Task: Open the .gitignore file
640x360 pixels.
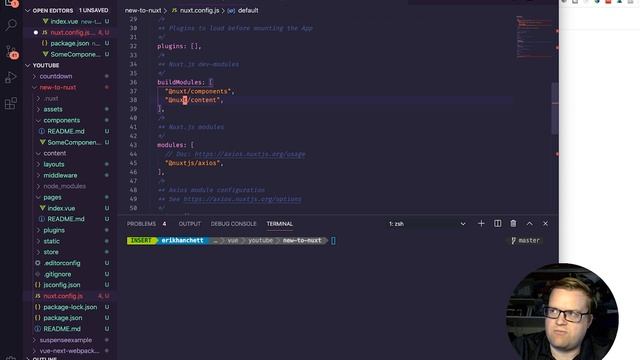Action: [58, 274]
